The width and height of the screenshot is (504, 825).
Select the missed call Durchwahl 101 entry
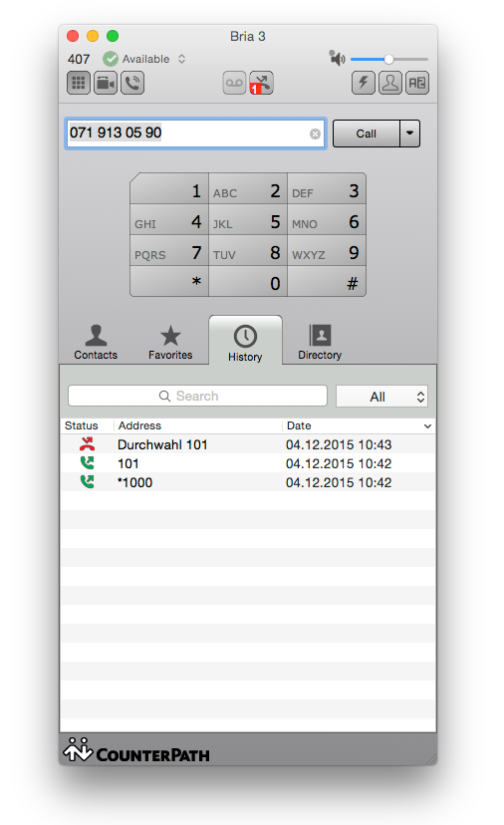click(x=248, y=444)
